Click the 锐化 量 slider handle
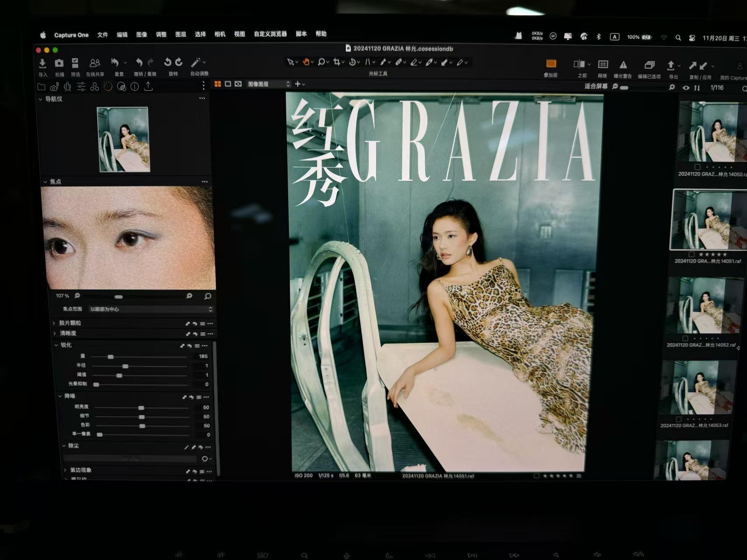747x560 pixels. (110, 357)
